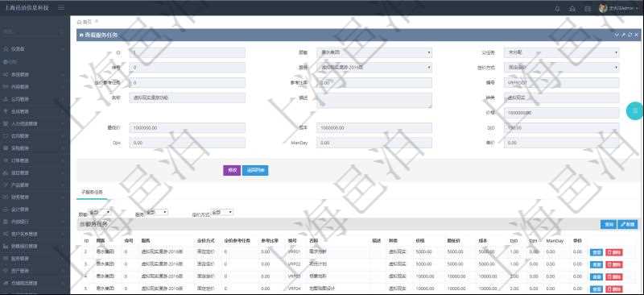Open the Admin user menu caret

click(638, 9)
